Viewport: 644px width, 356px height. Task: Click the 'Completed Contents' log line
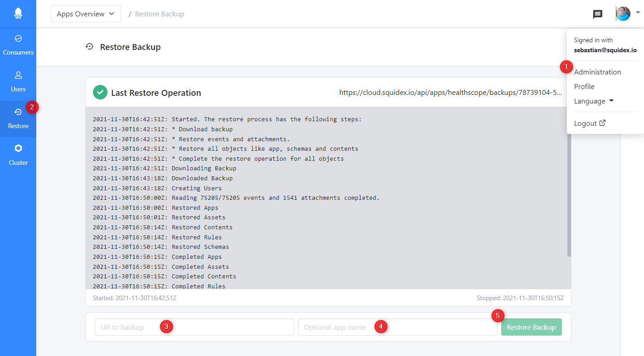(x=165, y=277)
